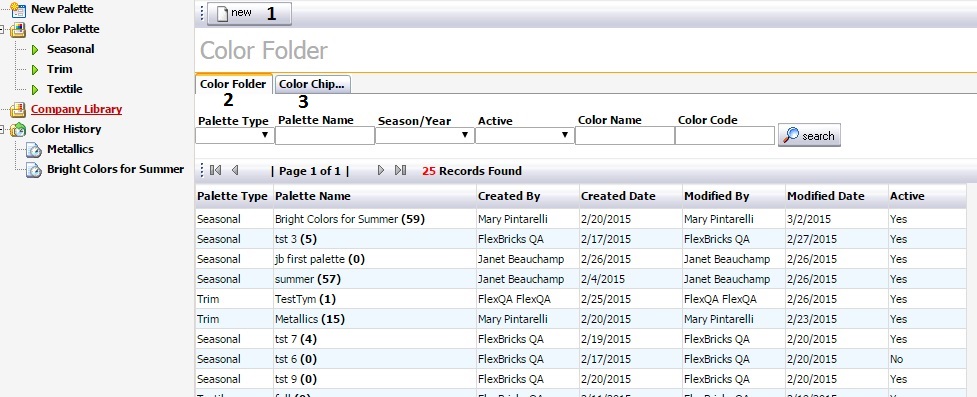Open the Company Library icon

17,109
